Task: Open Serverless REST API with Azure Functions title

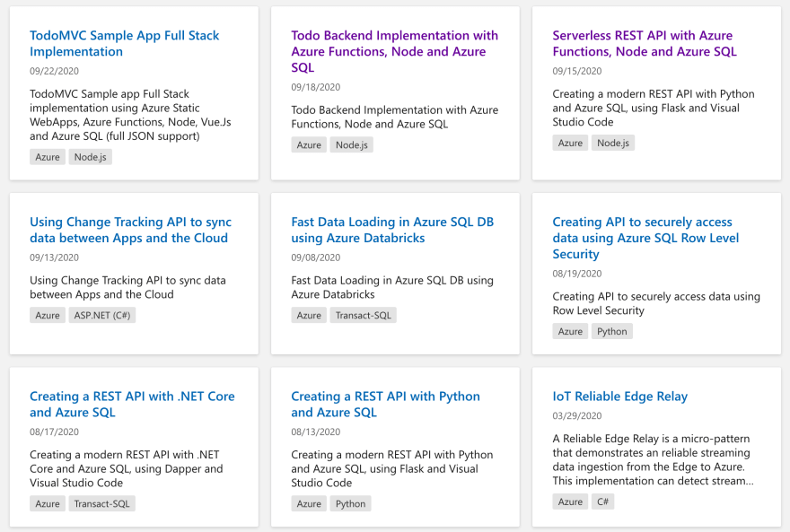Action: click(x=645, y=43)
